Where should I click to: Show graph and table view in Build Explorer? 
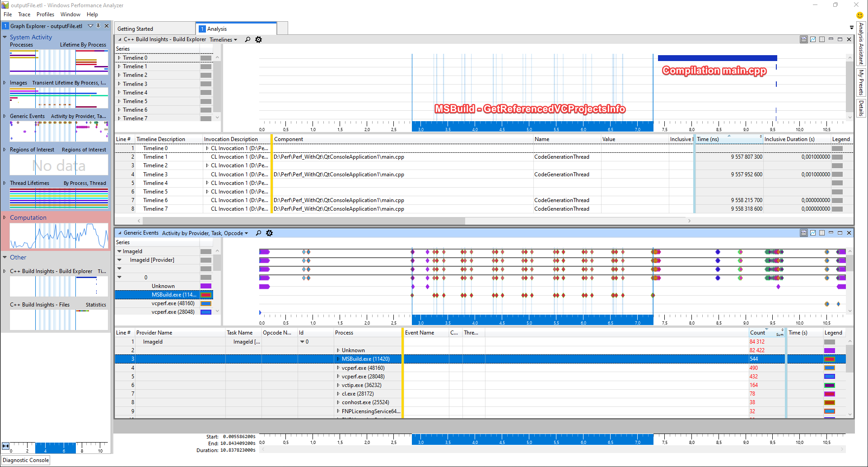click(804, 39)
